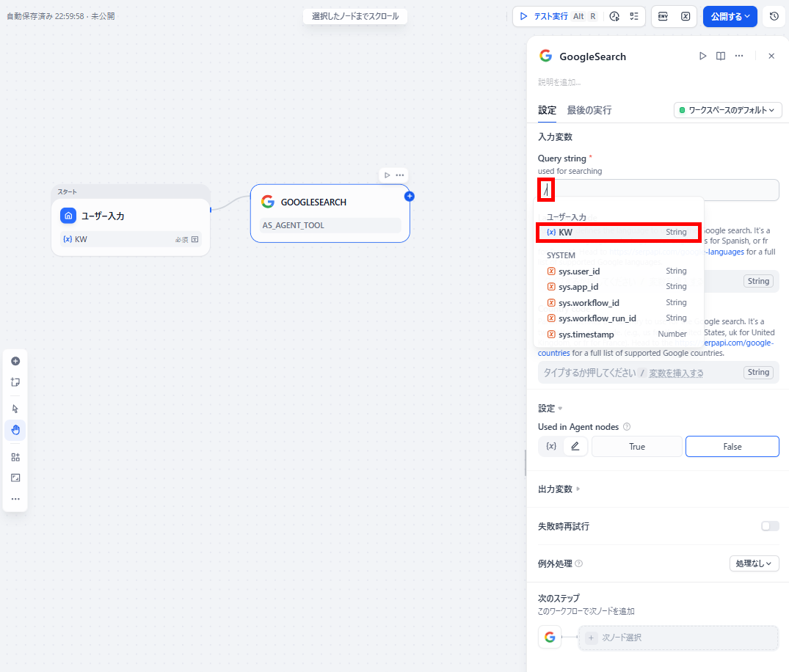Run GoogleSearch node with panel play icon
Viewport: 789px width, 672px height.
click(x=702, y=56)
